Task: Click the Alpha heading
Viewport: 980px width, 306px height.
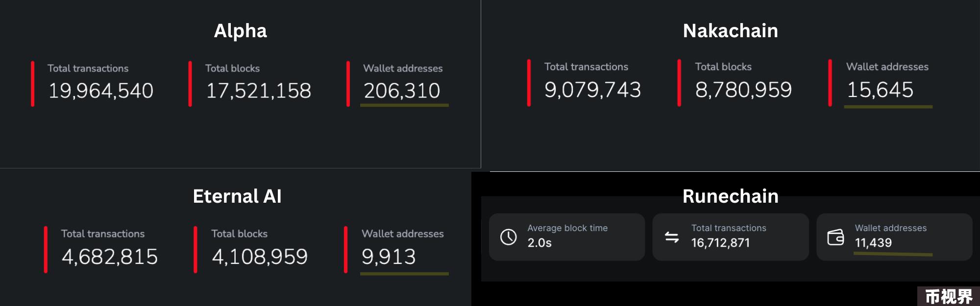Action: [240, 31]
